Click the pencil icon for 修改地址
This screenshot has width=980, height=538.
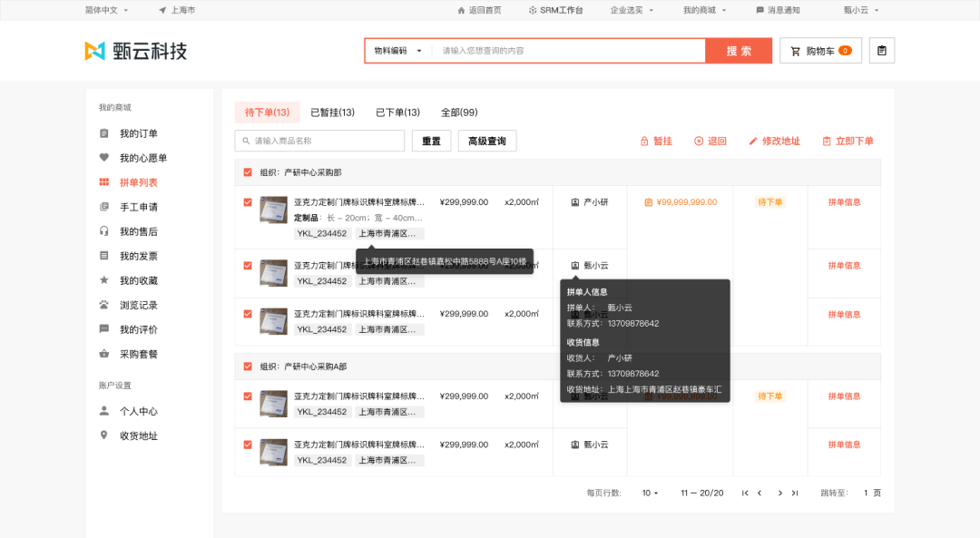click(x=753, y=142)
